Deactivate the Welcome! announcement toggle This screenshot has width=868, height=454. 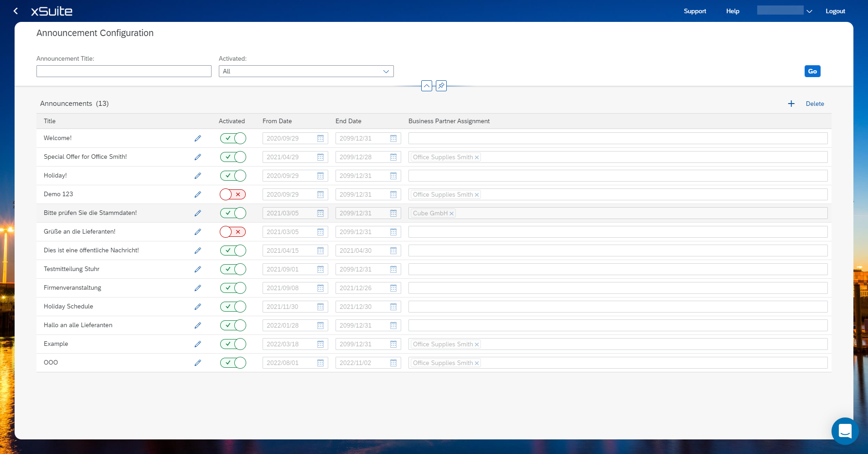click(x=233, y=138)
